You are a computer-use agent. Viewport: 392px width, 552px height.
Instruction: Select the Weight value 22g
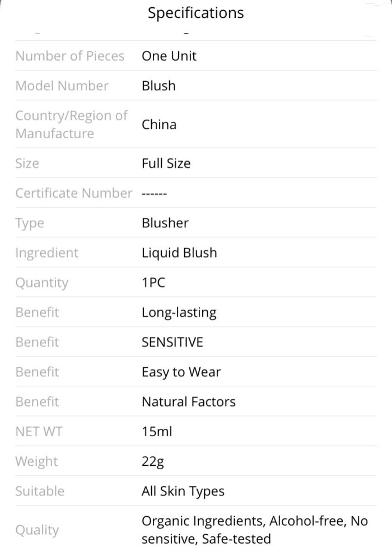(153, 461)
